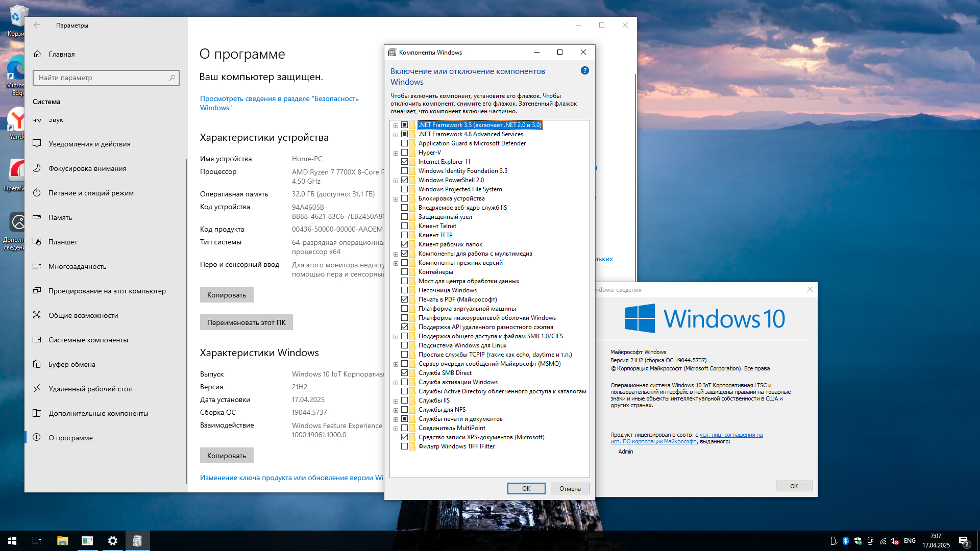Uncheck the Internet Explorer 11 component
The image size is (980, 551).
(404, 162)
